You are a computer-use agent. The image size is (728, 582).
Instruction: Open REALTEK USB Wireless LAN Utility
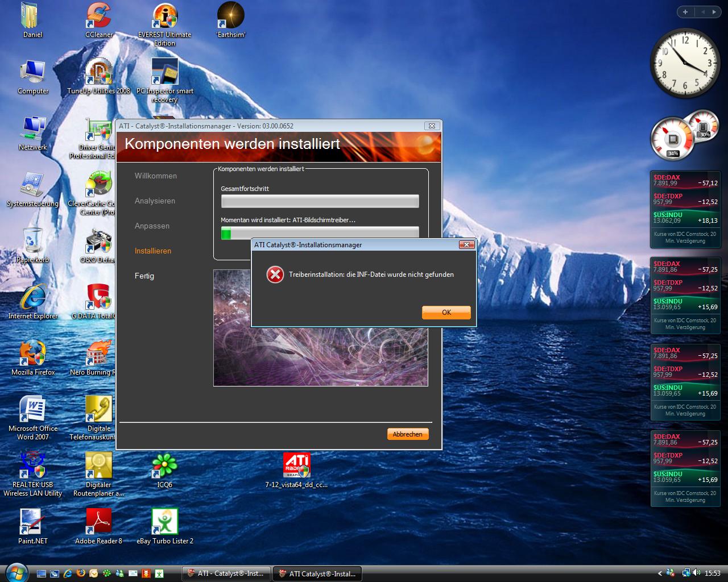pyautogui.click(x=32, y=474)
